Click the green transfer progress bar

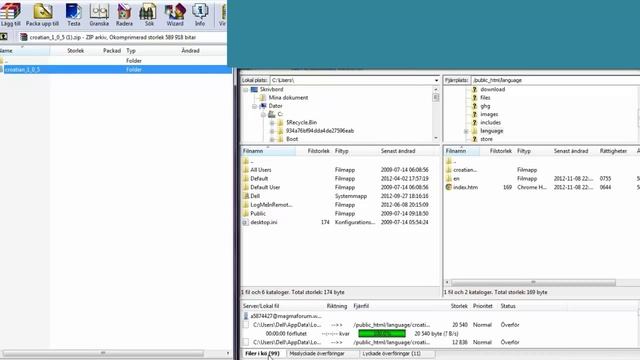382,333
